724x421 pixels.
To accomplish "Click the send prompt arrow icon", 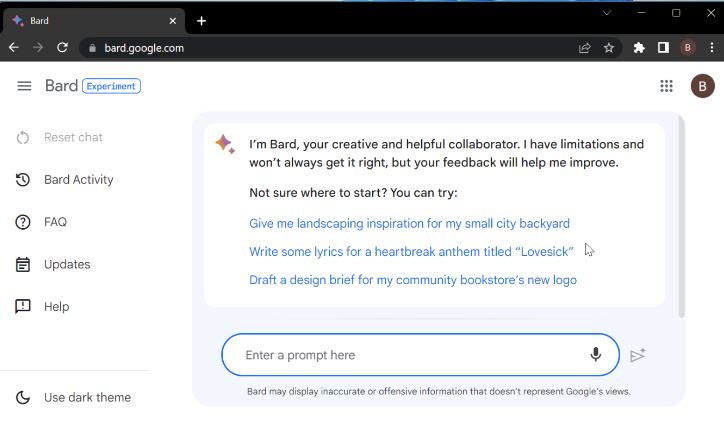I will click(638, 355).
